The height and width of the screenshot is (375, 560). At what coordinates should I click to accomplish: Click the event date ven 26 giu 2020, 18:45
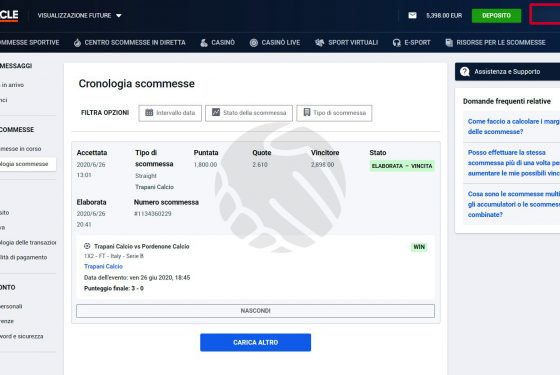[159, 278]
